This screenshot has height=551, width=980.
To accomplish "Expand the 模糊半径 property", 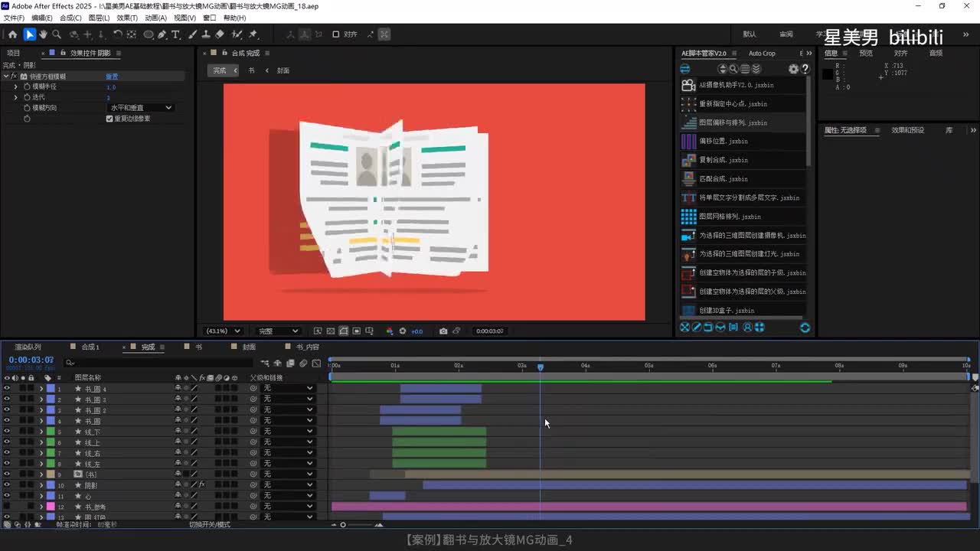I will click(15, 86).
